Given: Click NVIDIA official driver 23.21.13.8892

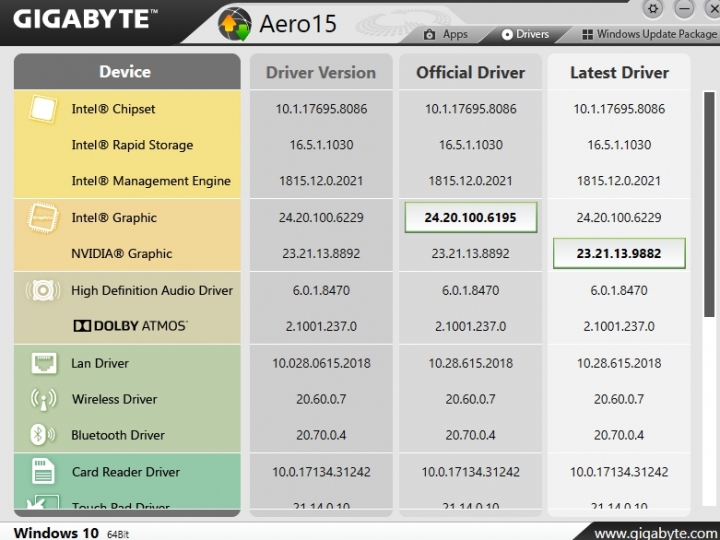Looking at the screenshot, I should (471, 253).
